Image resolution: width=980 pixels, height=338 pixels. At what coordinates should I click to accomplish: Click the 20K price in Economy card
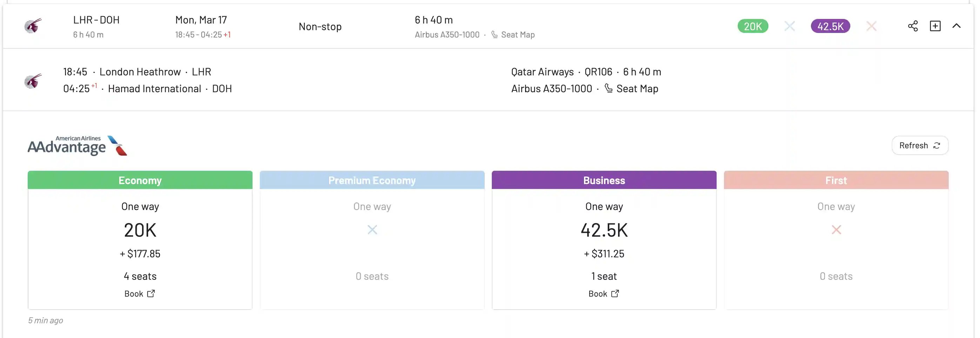(x=140, y=230)
